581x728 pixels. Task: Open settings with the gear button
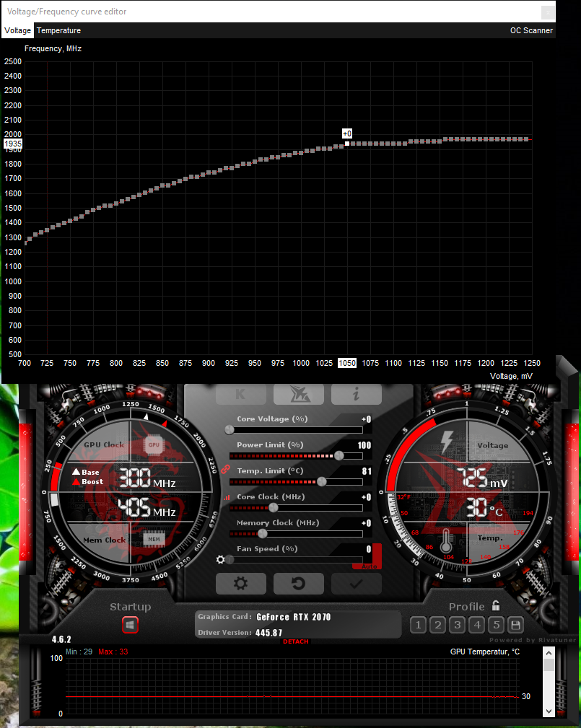click(x=241, y=583)
